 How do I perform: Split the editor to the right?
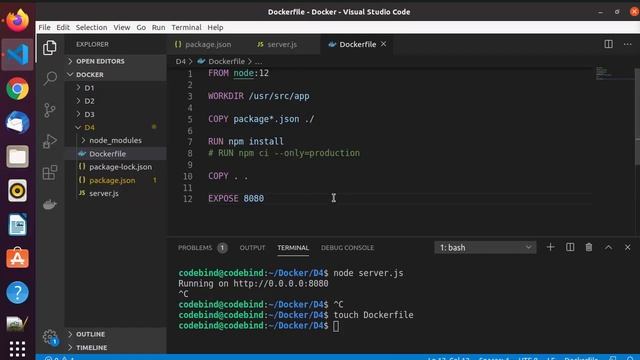pyautogui.click(x=608, y=44)
